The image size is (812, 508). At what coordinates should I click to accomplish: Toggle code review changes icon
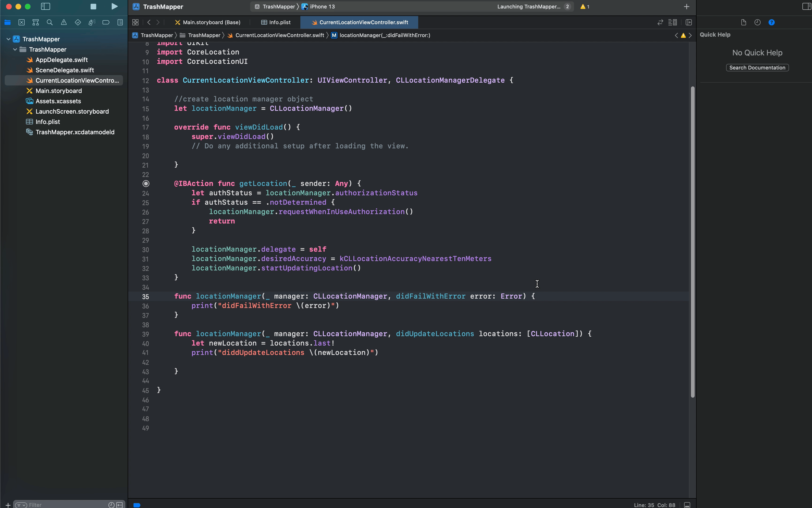pos(660,22)
